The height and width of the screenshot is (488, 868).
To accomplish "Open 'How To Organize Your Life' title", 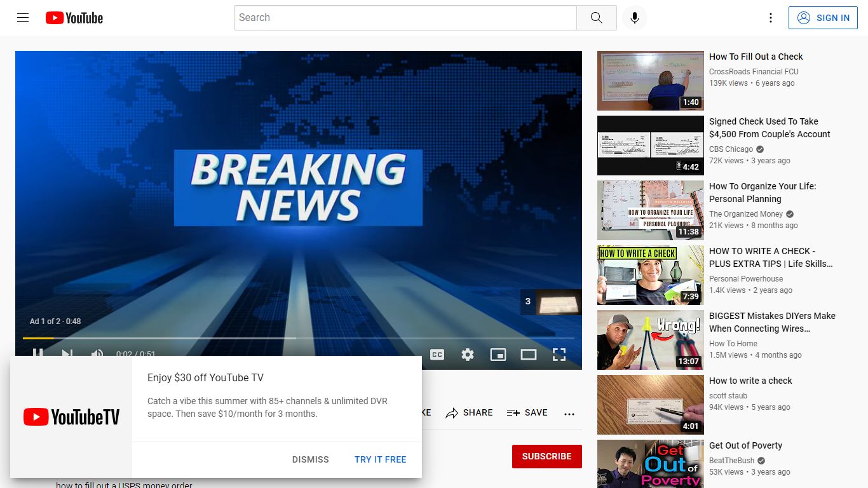I will coord(763,193).
